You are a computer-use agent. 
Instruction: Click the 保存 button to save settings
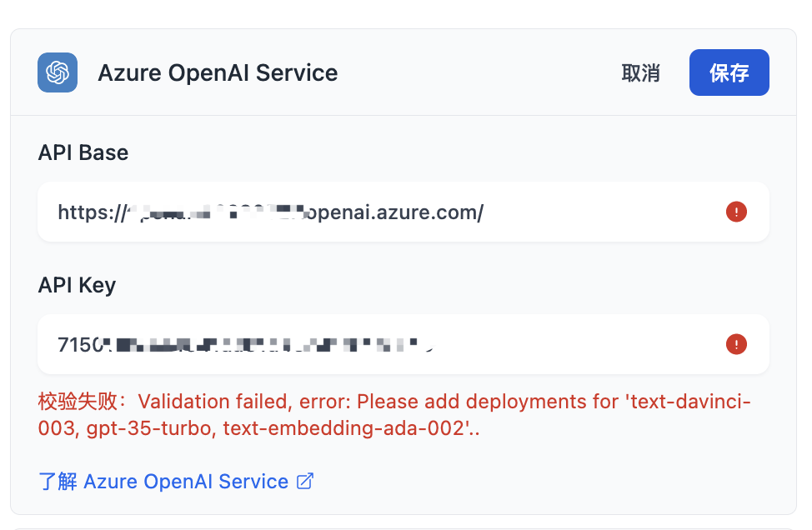click(x=729, y=72)
